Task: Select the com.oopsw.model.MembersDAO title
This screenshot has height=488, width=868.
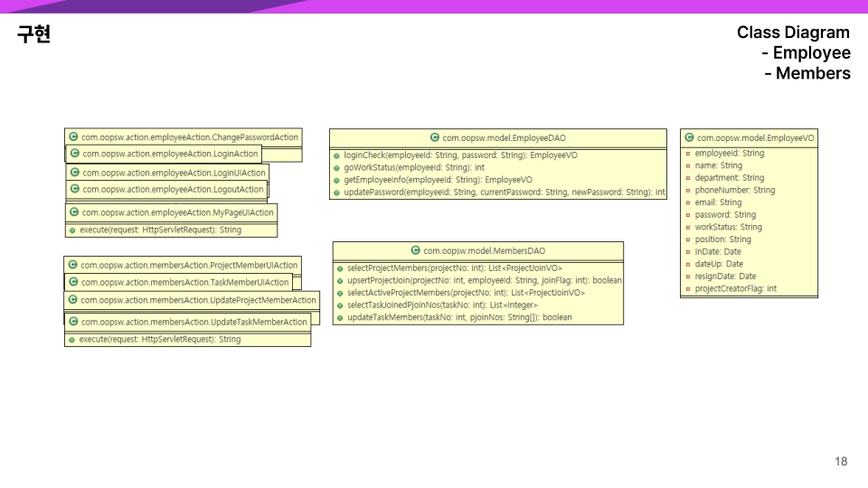Action: coord(485,250)
